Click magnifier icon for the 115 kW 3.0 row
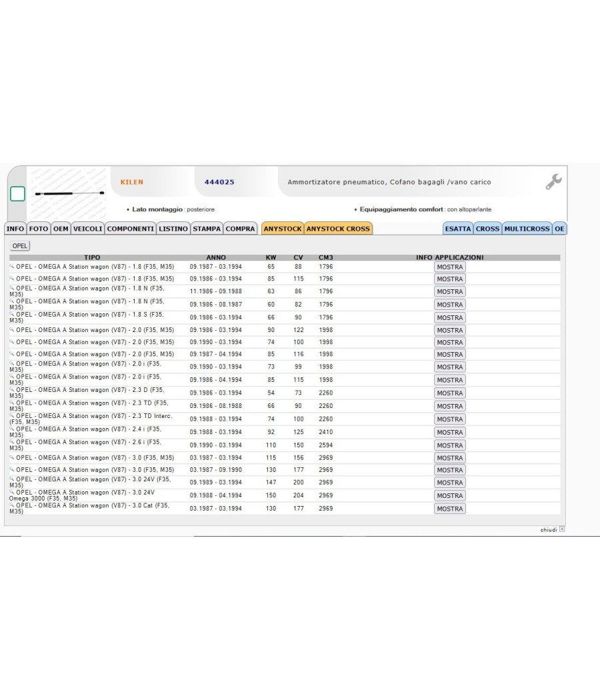The width and height of the screenshot is (600, 700). [12, 457]
